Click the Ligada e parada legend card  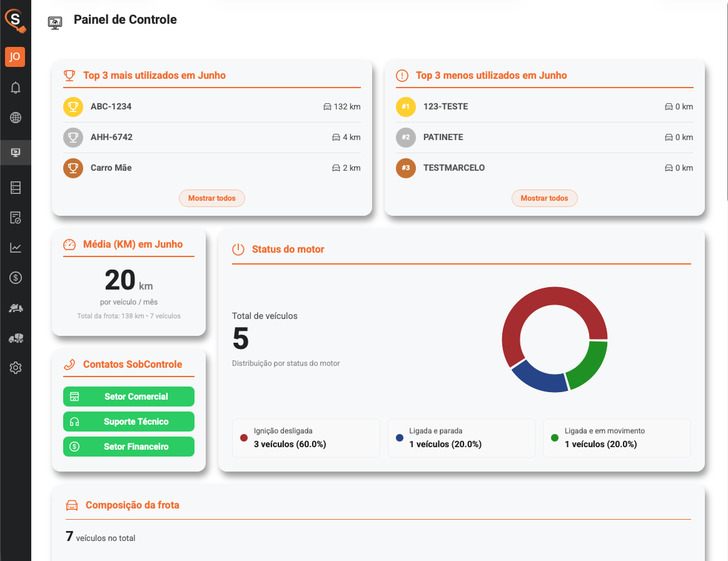[x=462, y=438]
